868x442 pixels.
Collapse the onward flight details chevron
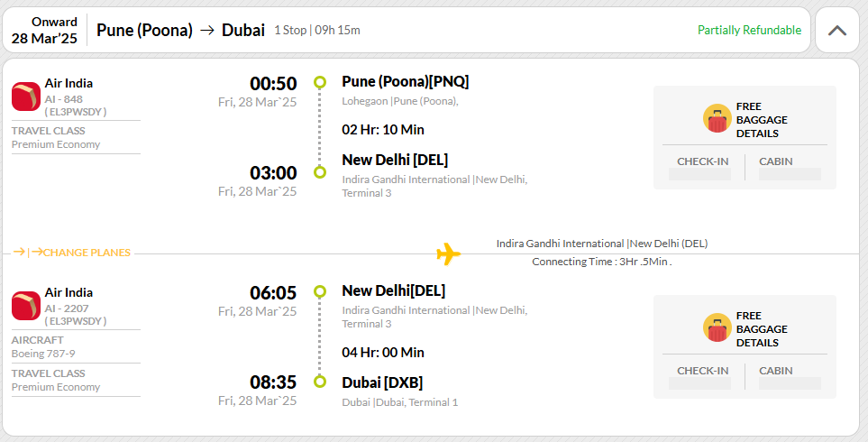837,31
